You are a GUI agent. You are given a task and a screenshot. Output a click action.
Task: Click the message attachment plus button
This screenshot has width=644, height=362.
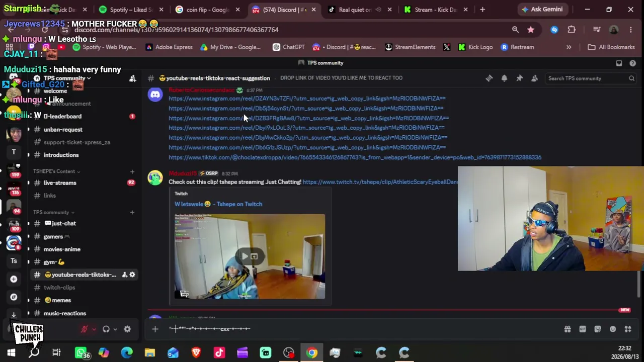(155, 329)
